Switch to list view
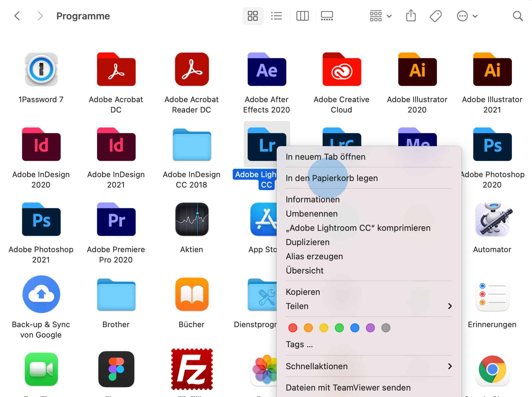The height and width of the screenshot is (397, 532). click(x=276, y=16)
